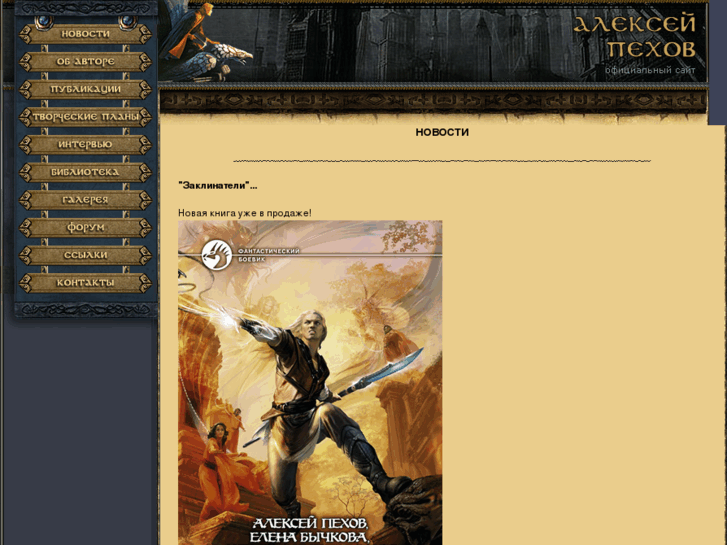Open the Галерея section

[x=85, y=200]
